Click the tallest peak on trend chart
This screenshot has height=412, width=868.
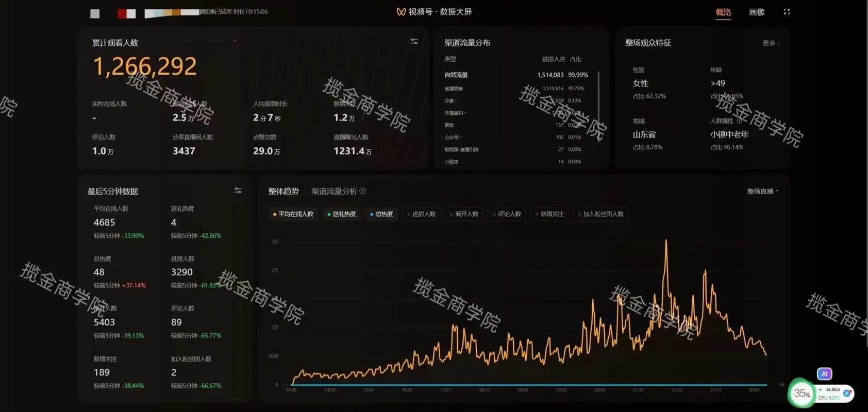[x=666, y=241]
